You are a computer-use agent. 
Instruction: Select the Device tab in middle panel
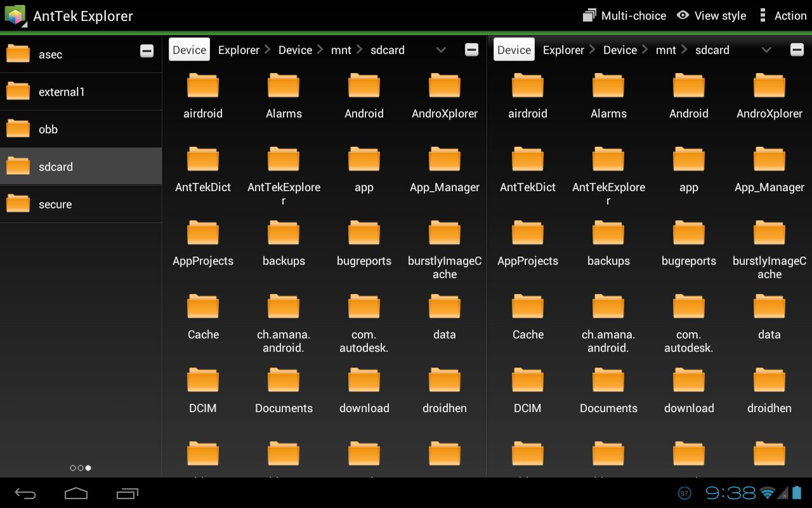click(x=189, y=50)
